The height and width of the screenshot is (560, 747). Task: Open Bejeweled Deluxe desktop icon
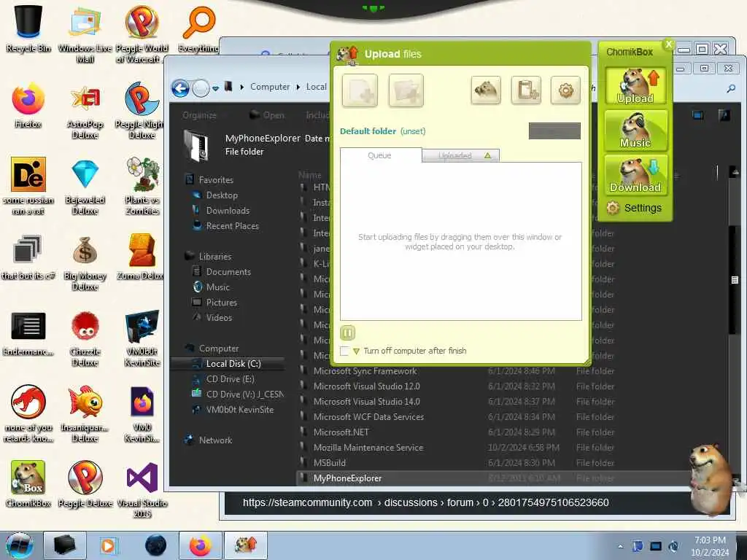pyautogui.click(x=85, y=187)
